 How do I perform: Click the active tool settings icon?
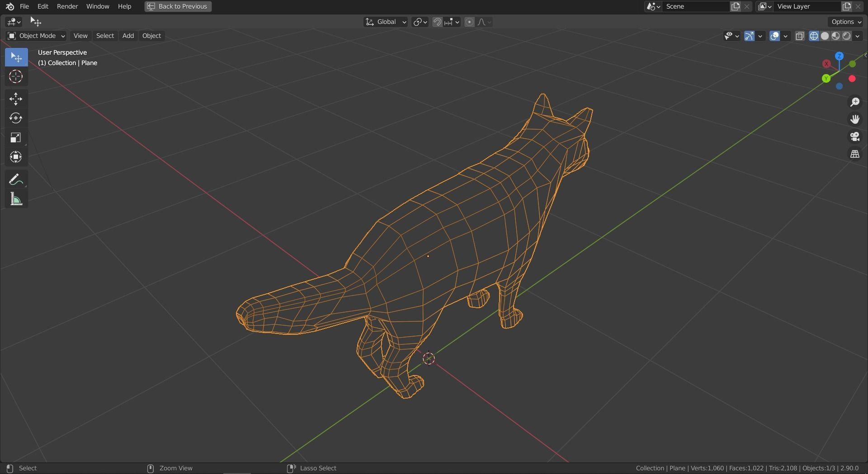tap(35, 22)
